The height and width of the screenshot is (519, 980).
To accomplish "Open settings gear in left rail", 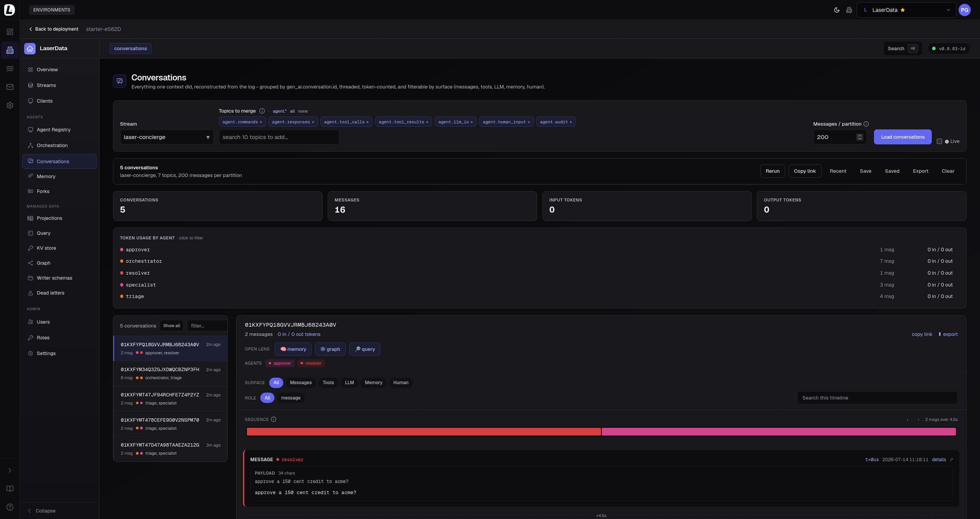I will [10, 105].
